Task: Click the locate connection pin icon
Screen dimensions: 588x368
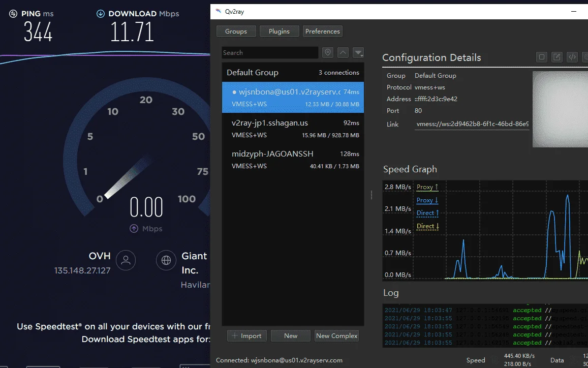Action: tap(328, 52)
